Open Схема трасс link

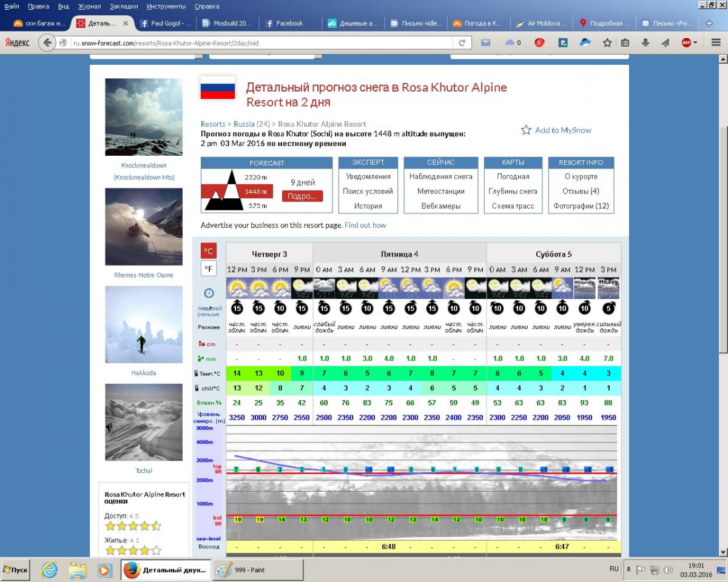pos(513,206)
